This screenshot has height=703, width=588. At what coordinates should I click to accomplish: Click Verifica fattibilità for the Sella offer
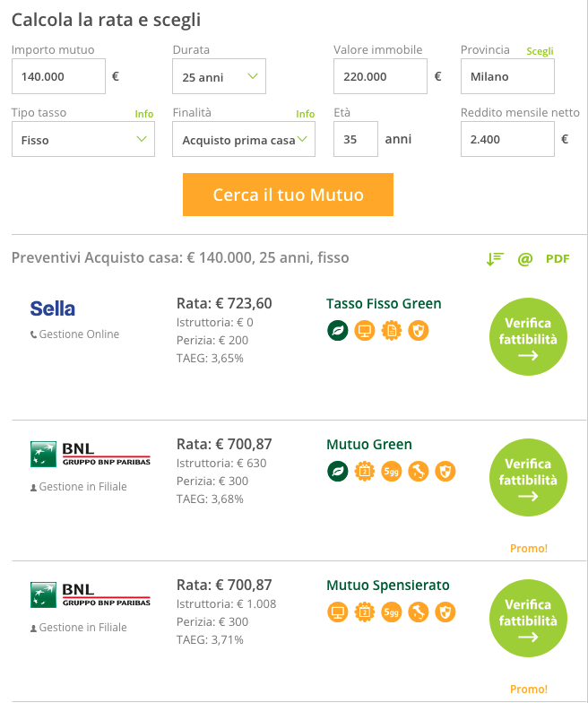coord(528,337)
